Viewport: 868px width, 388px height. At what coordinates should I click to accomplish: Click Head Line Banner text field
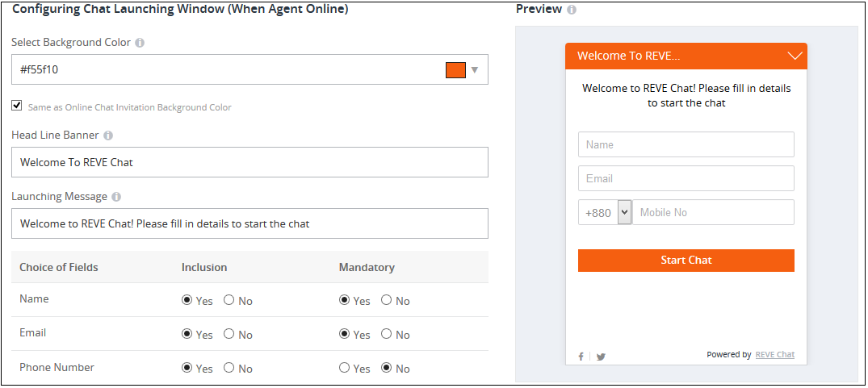[249, 162]
